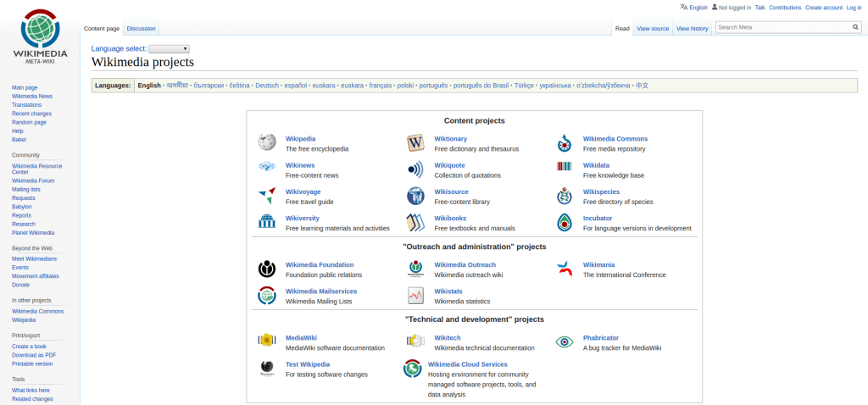
Task: Click the Wikimedia Foundation black logo icon
Action: click(267, 269)
